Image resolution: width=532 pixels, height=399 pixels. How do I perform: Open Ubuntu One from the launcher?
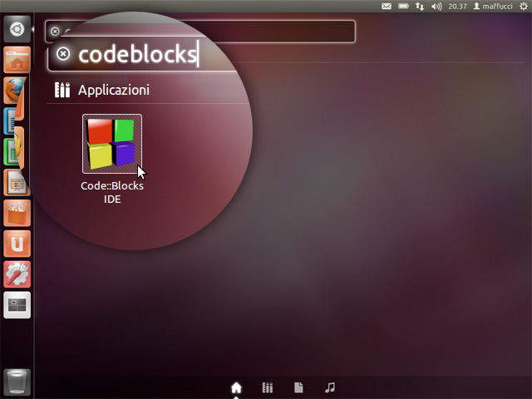pos(17,244)
